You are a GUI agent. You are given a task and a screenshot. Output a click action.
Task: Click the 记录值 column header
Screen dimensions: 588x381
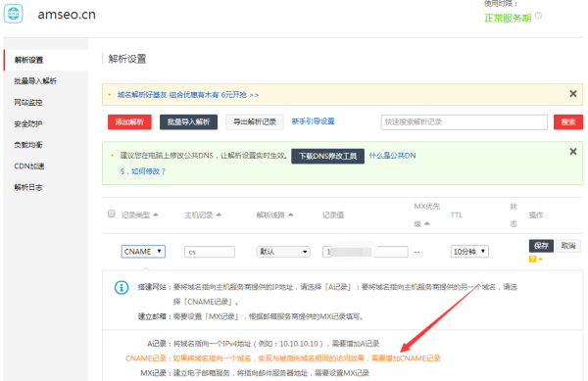333,215
